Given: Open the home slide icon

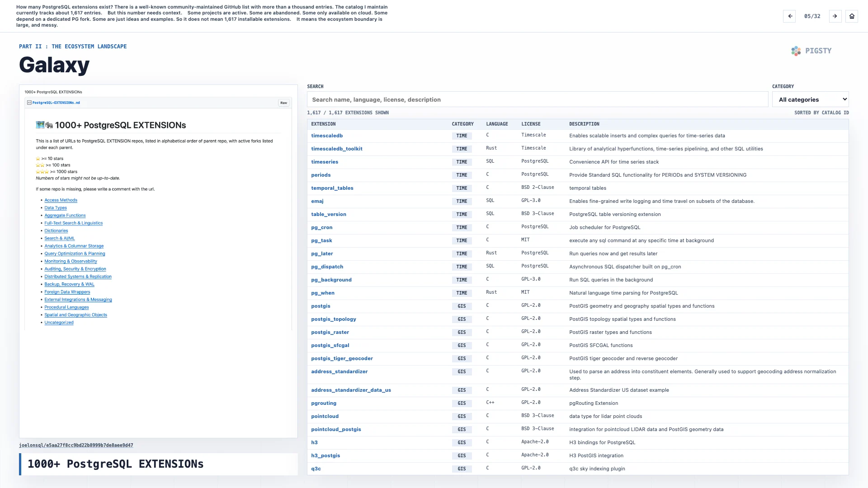Looking at the screenshot, I should 852,16.
